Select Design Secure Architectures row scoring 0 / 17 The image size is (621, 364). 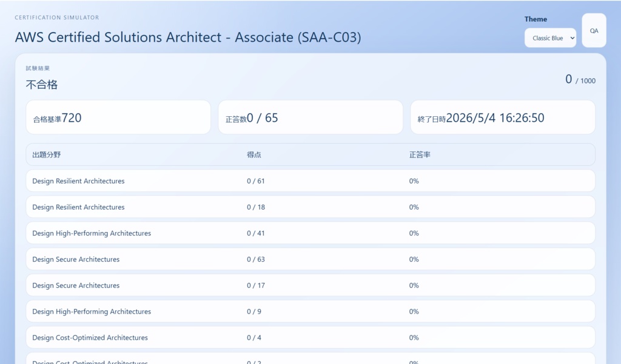coord(310,285)
